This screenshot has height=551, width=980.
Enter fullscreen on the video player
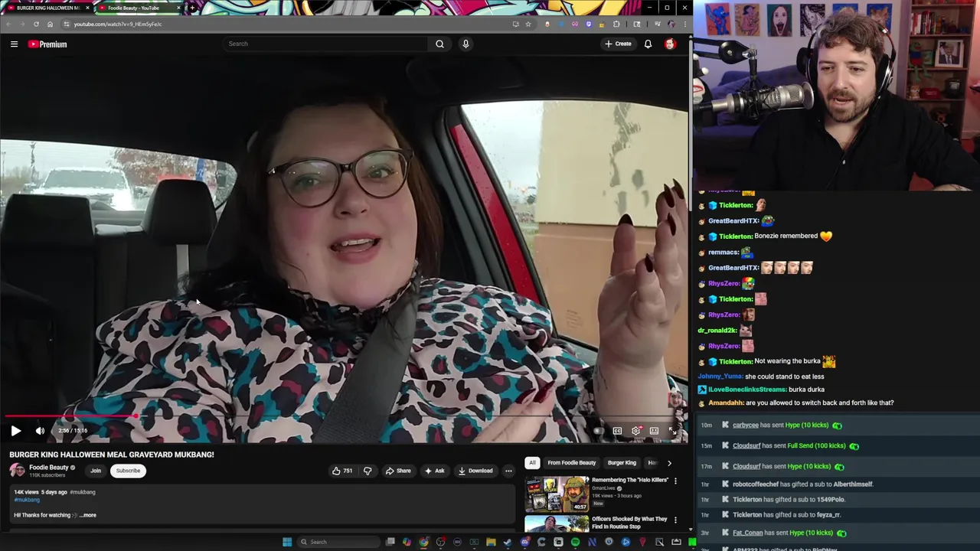pos(673,431)
